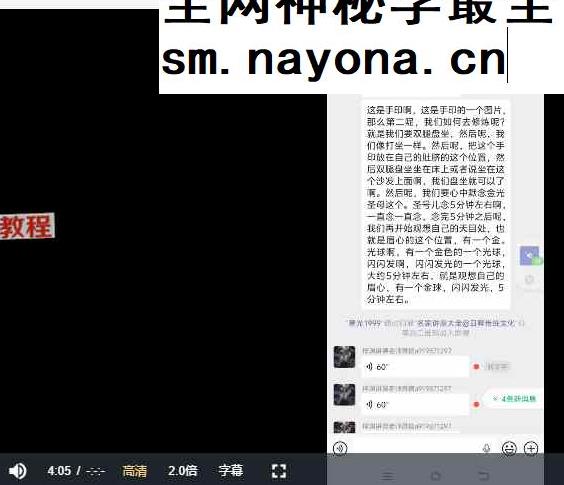
Task: Tap the sender name above the second voice message
Action: [407, 389]
